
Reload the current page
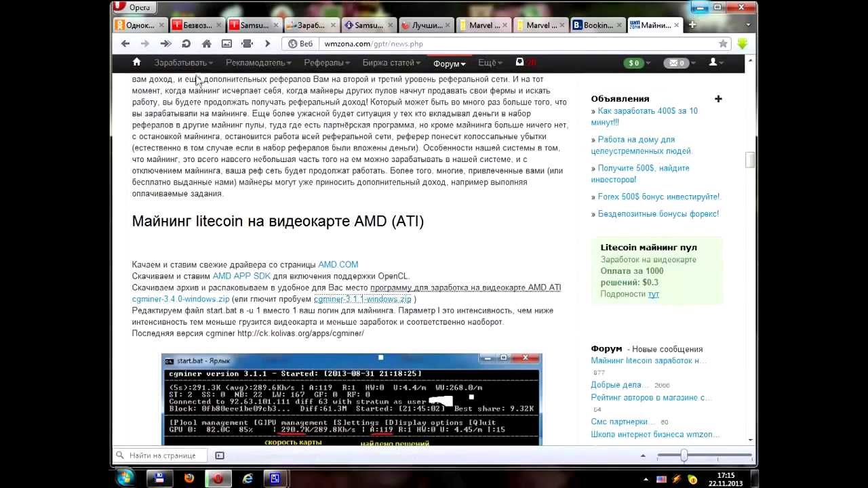point(186,43)
